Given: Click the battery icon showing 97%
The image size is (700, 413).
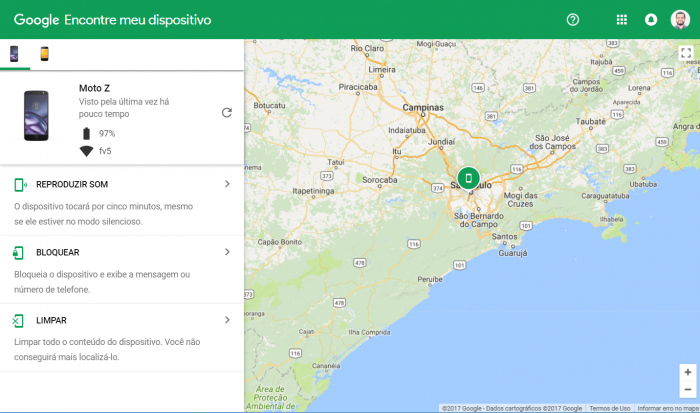Looking at the screenshot, I should (x=87, y=133).
